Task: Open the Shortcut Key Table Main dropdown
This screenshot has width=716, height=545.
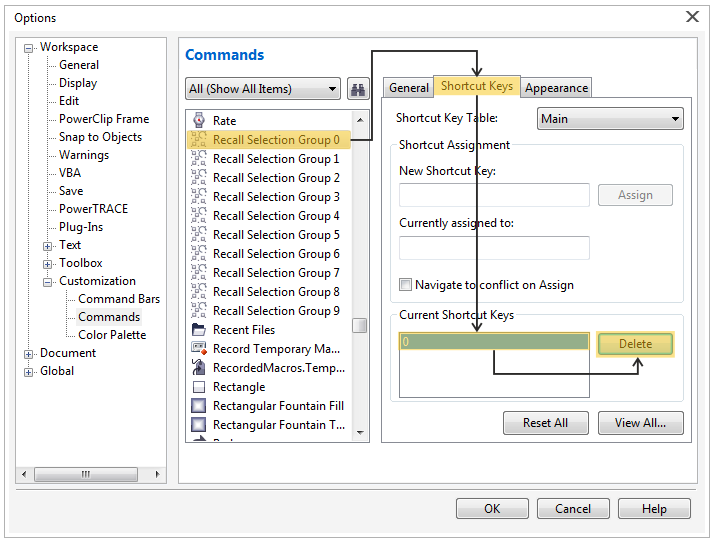Action: point(610,119)
